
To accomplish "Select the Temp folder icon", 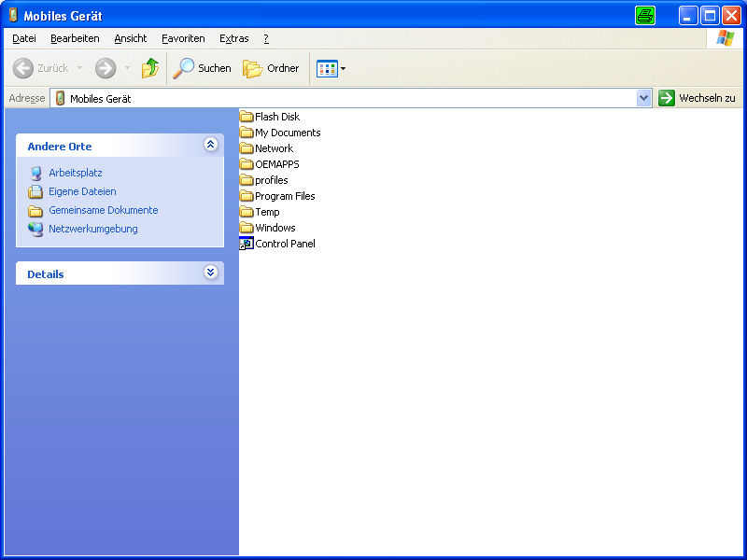I will (x=247, y=212).
